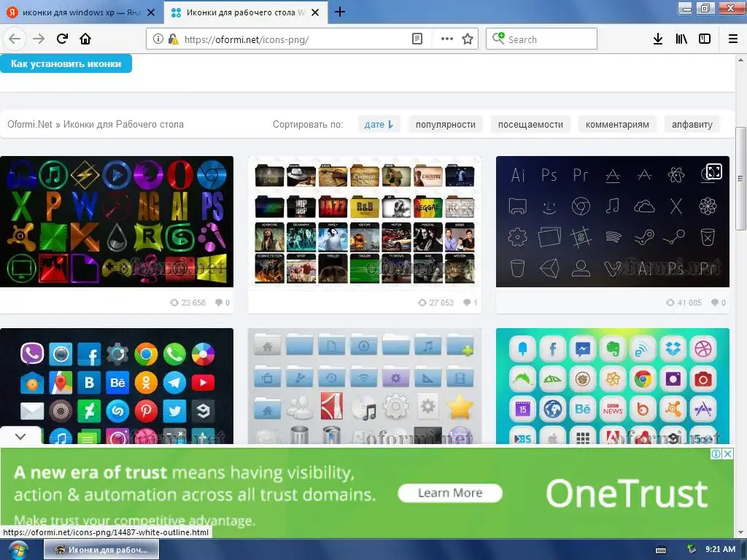Click the fullscreen expand icon on white outline pack

(x=713, y=171)
